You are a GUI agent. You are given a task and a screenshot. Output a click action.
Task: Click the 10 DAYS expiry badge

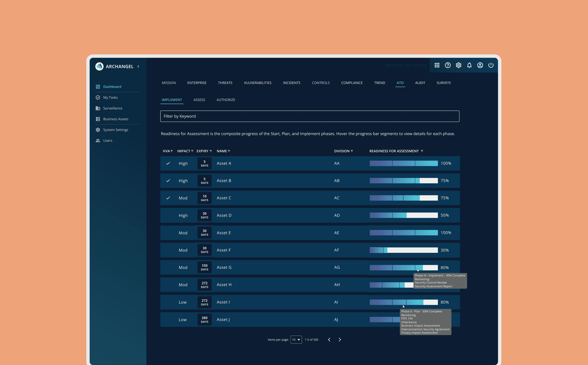(x=204, y=198)
